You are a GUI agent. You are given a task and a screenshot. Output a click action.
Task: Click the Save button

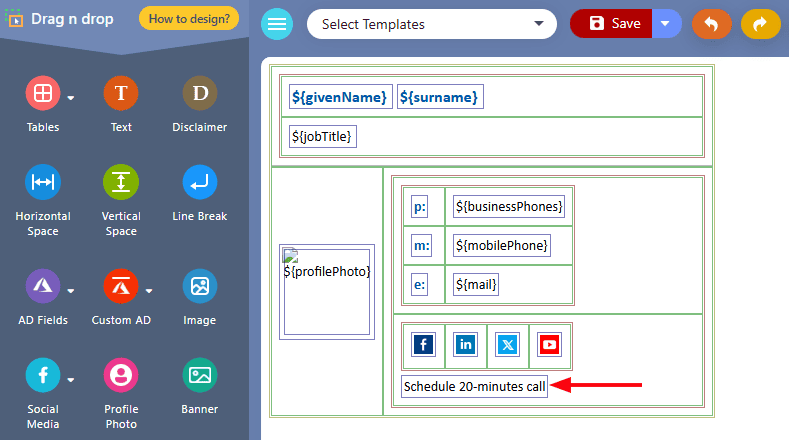pyautogui.click(x=611, y=23)
